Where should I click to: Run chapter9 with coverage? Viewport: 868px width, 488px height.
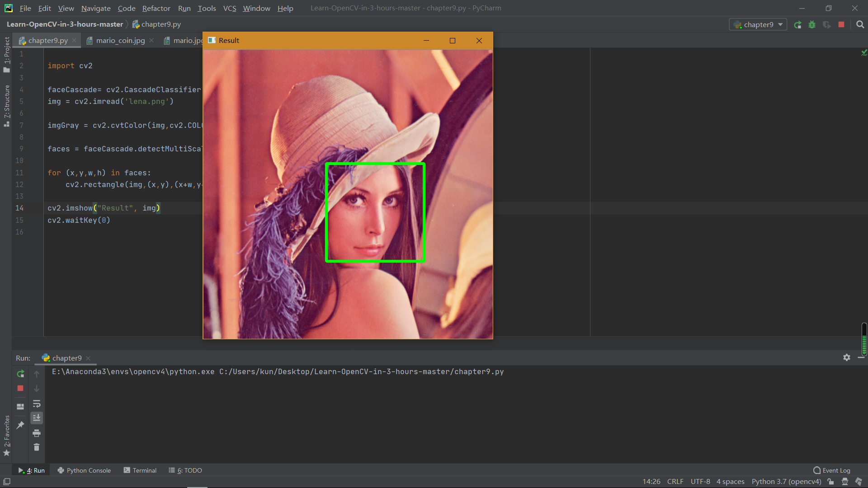pyautogui.click(x=827, y=25)
